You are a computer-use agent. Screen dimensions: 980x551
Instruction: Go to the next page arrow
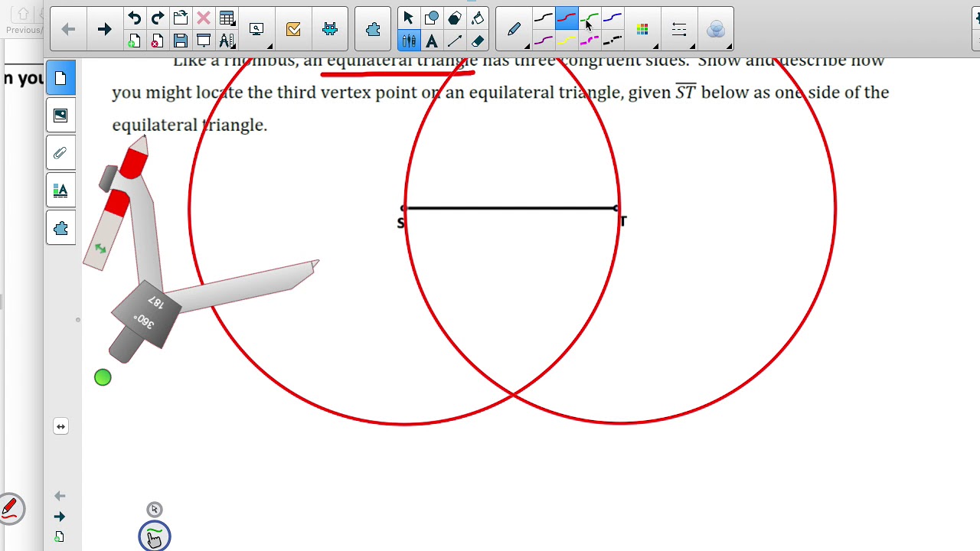pyautogui.click(x=104, y=29)
